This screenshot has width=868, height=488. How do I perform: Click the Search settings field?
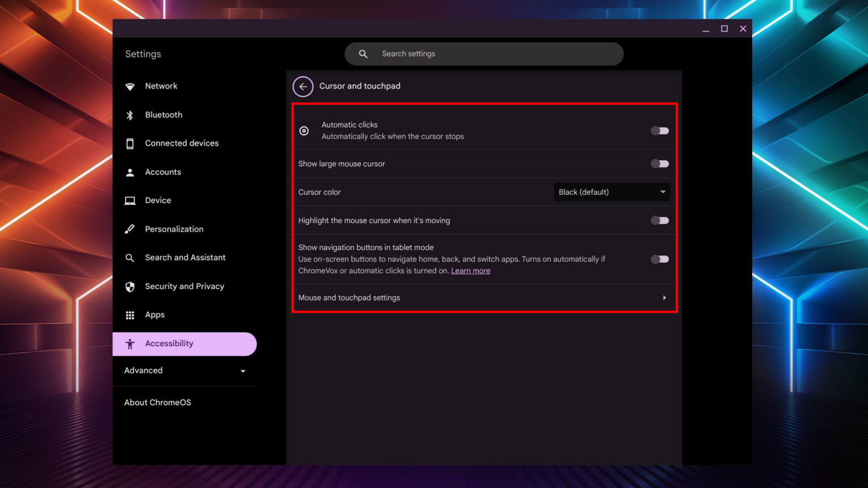(x=484, y=54)
